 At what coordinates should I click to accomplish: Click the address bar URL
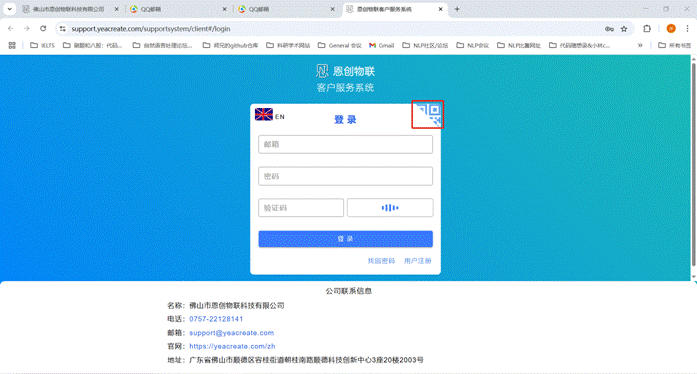[151, 28]
